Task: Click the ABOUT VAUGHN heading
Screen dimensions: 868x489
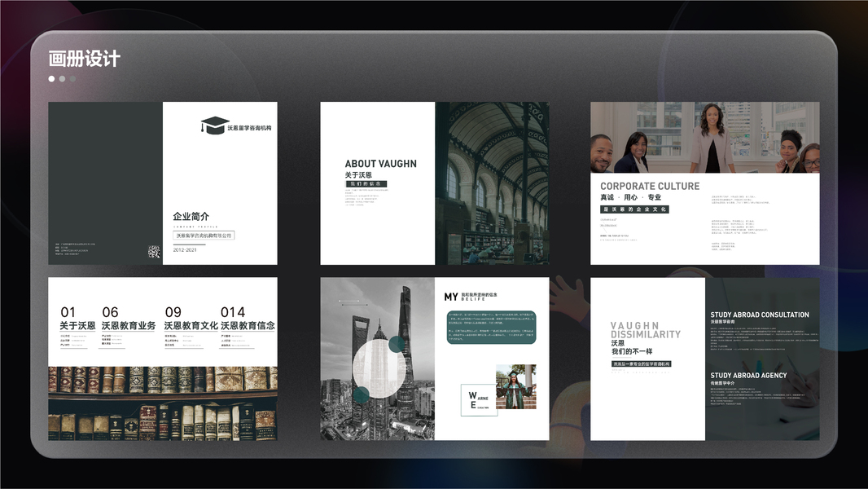Action: pos(381,164)
